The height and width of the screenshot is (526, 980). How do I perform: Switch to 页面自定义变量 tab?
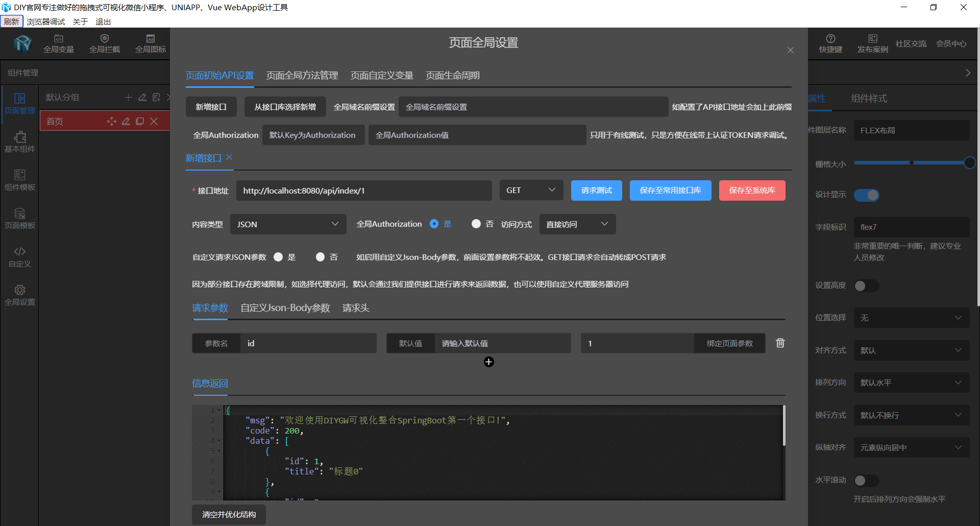point(382,76)
